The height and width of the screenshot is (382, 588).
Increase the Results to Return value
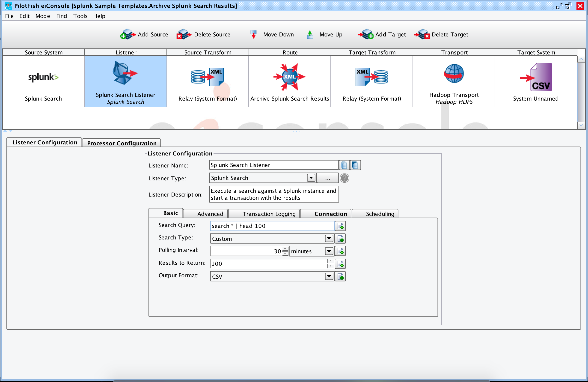[x=331, y=261]
